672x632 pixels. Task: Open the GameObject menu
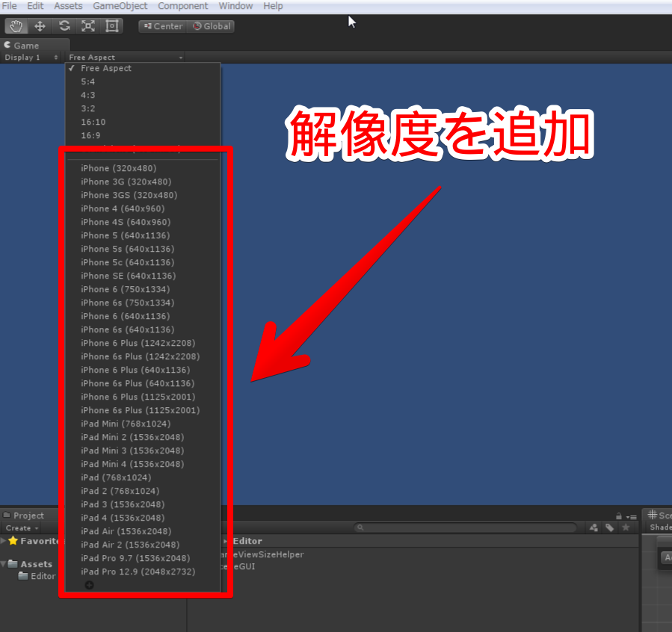[x=120, y=6]
